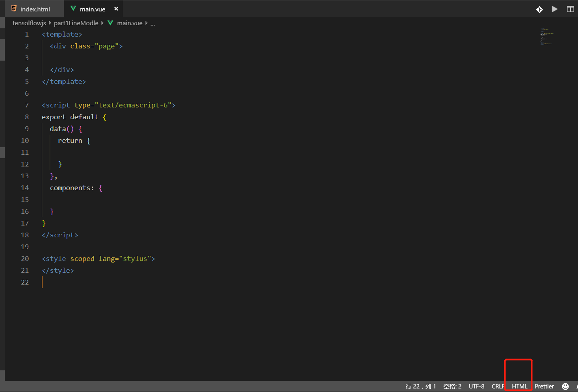Screen dimensions: 578x392
Task: Click part1LineModle in the breadcrumb
Action: tap(76, 23)
